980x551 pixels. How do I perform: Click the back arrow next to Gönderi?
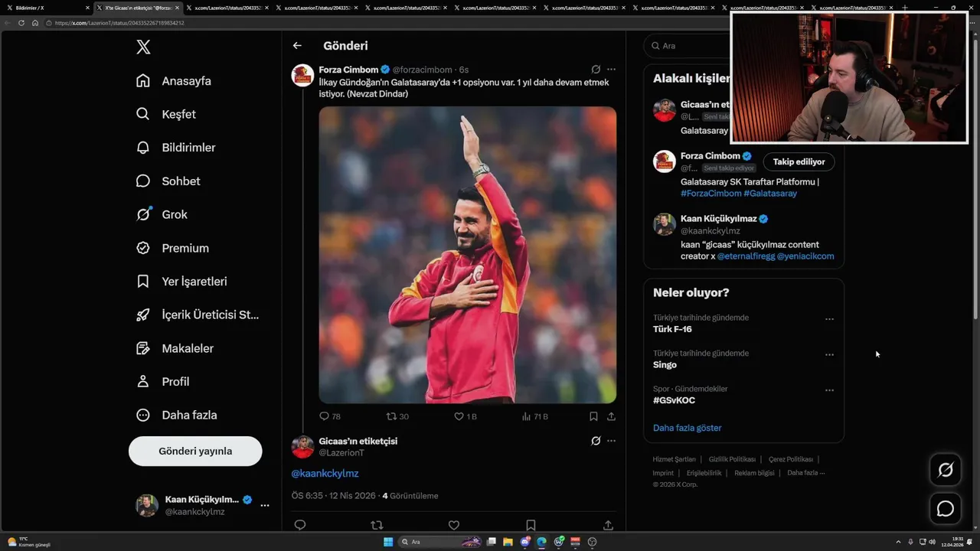pos(297,46)
